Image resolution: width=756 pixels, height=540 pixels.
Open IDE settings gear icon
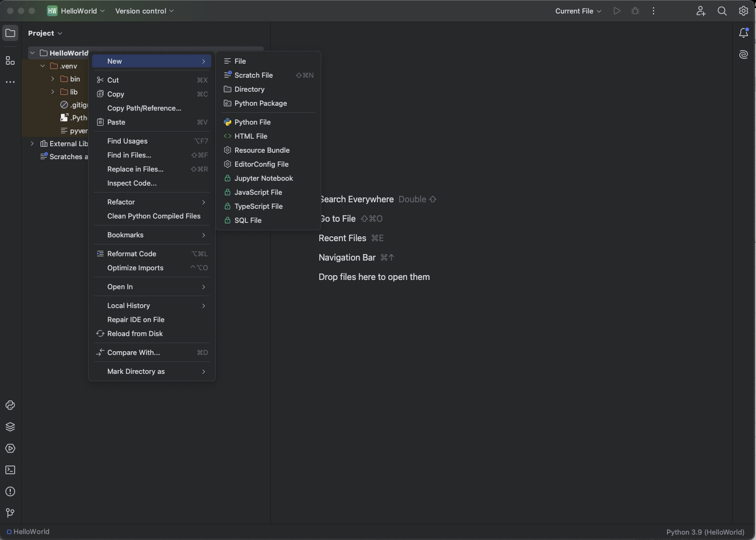[x=744, y=11]
